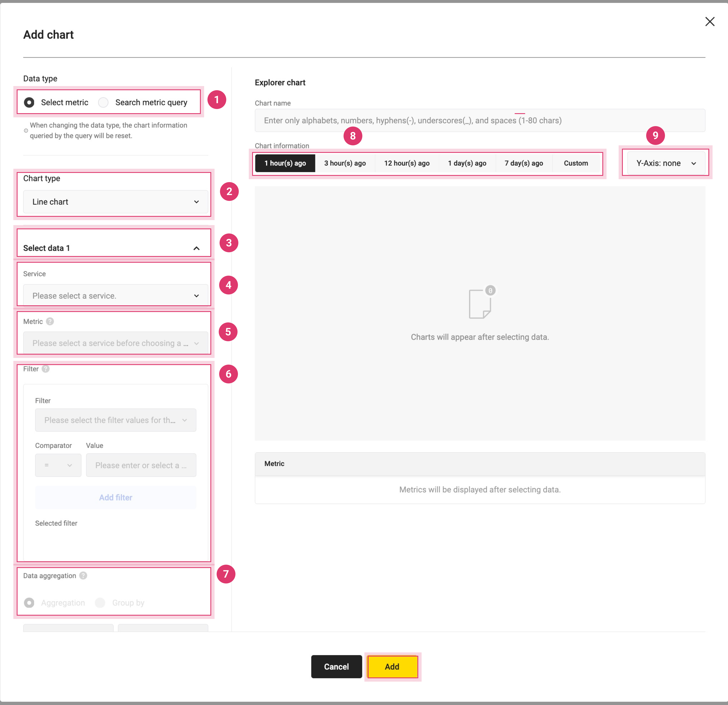Click the Metric table header
The height and width of the screenshot is (705, 728).
479,464
